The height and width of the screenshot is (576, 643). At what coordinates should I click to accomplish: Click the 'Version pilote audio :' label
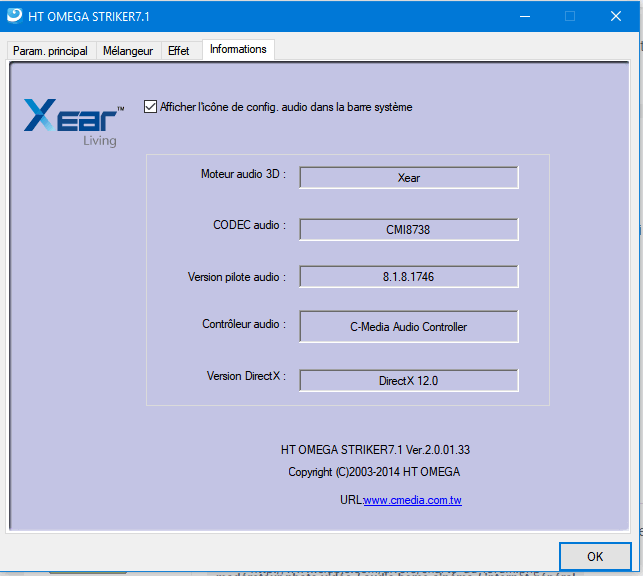(237, 277)
